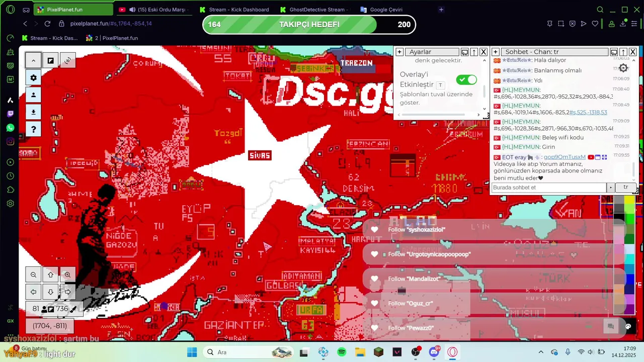Click the browser pin icon in toolbar
Screen dimensions: 644x362
pyautogui.click(x=549, y=24)
